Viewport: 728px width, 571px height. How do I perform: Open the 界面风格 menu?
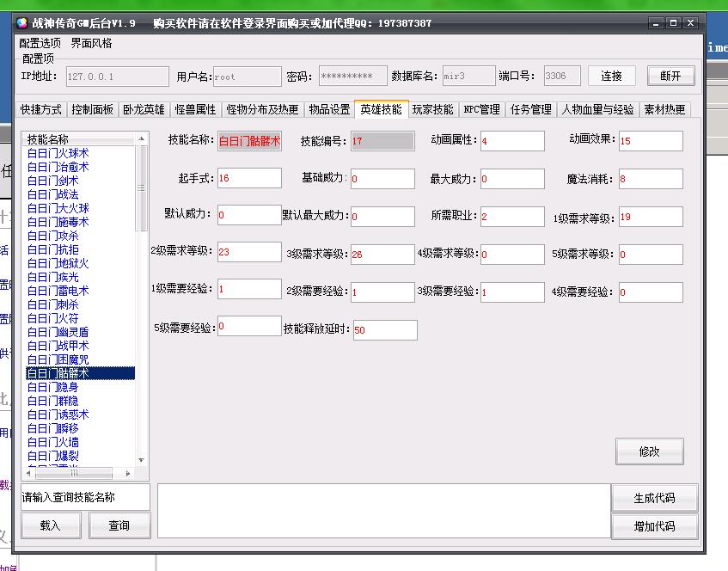92,43
